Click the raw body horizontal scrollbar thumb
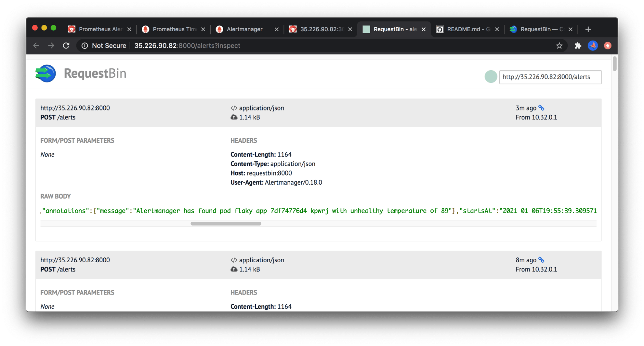 (226, 224)
